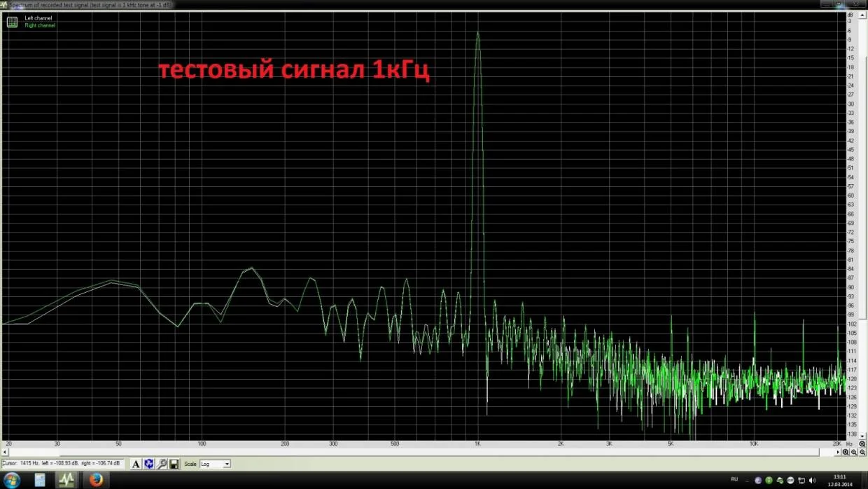Image resolution: width=868 pixels, height=489 pixels.
Task: Click the 'dB' axis unit label
Action: click(850, 14)
